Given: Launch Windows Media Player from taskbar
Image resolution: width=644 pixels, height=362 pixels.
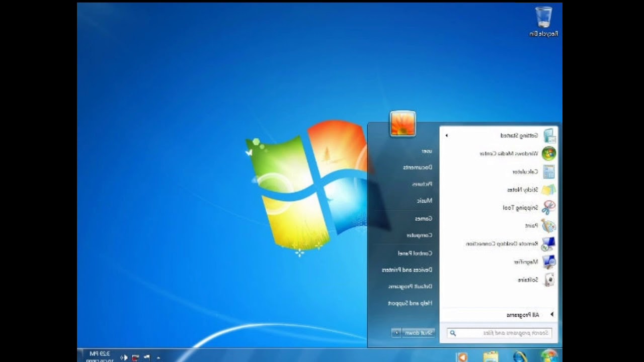Looking at the screenshot, I should point(461,356).
